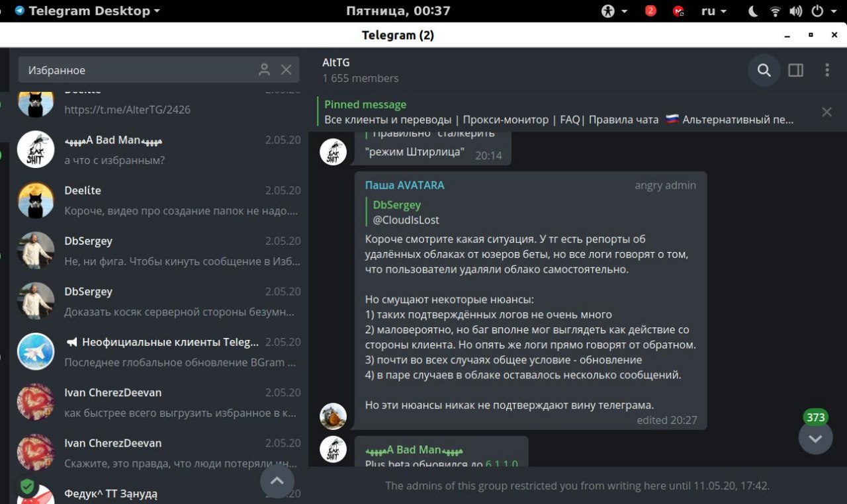
Task: Click Паша AVATARA sender name
Action: 405,185
